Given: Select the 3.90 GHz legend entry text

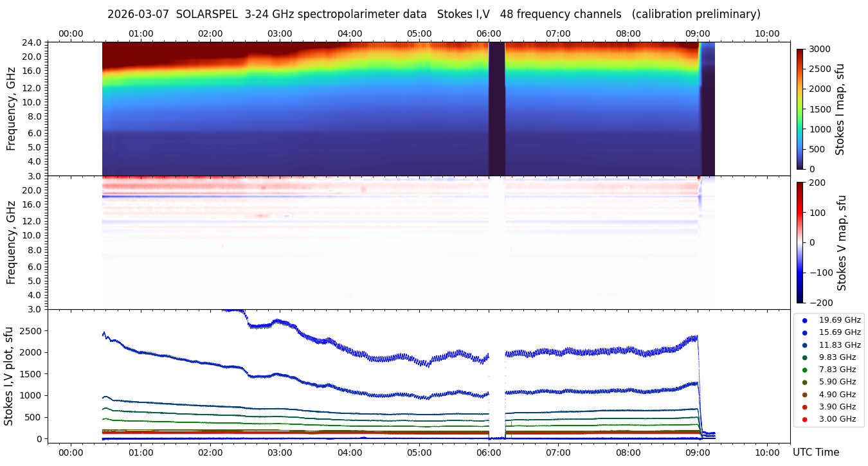Looking at the screenshot, I should 839,407.
